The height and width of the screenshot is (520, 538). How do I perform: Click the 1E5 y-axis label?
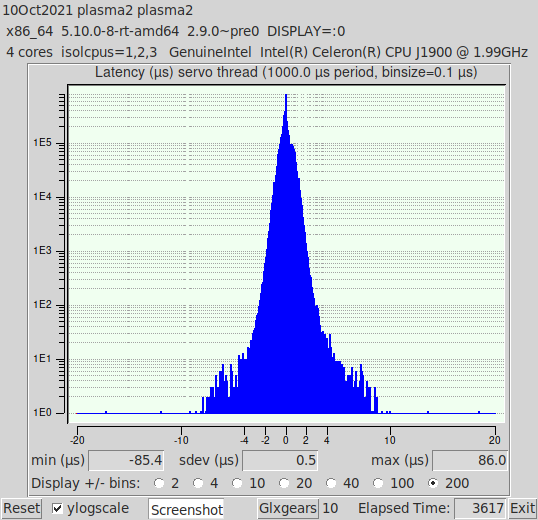[42, 143]
